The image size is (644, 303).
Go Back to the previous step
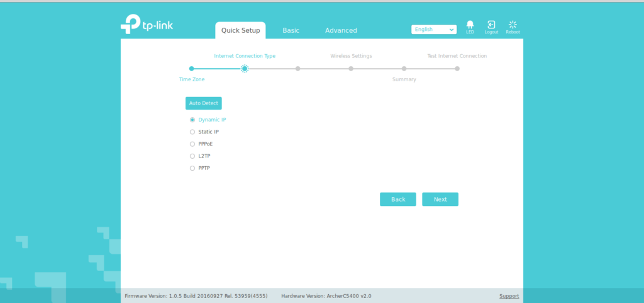(398, 199)
